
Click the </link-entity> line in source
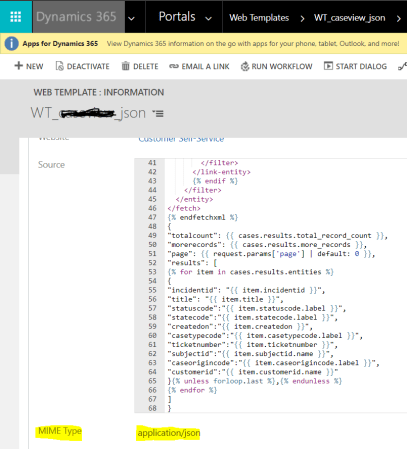point(221,172)
